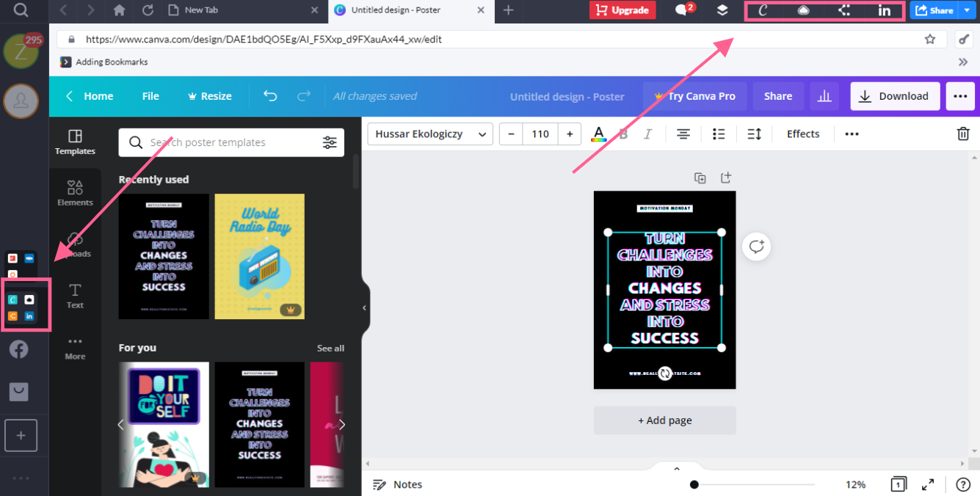Show next For you templates arrow
This screenshot has width=980, height=496.
point(341,424)
